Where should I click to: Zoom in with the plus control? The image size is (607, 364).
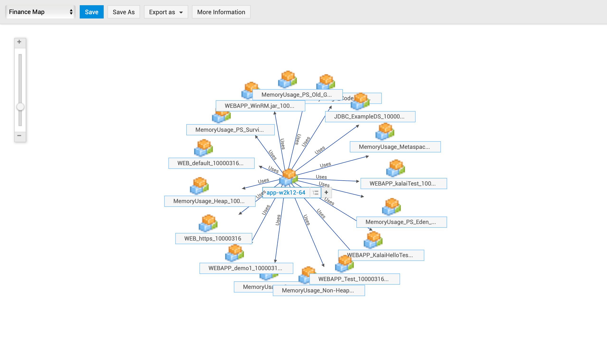point(19,42)
